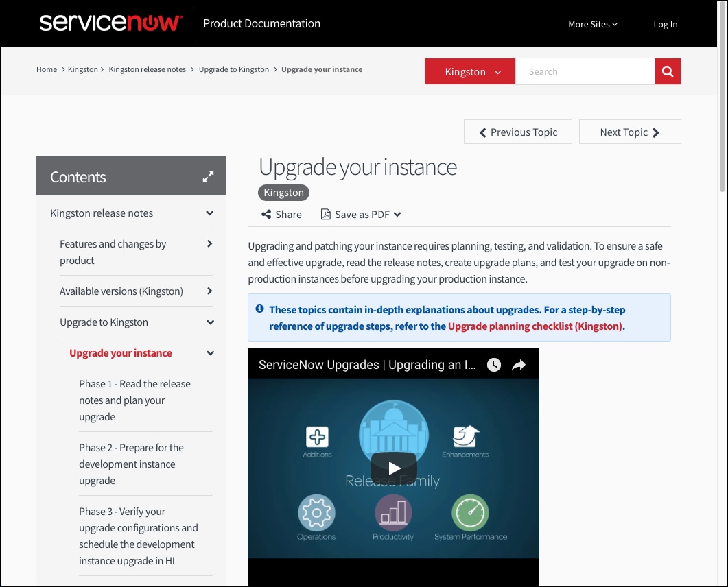Click the Search input field

pos(585,71)
